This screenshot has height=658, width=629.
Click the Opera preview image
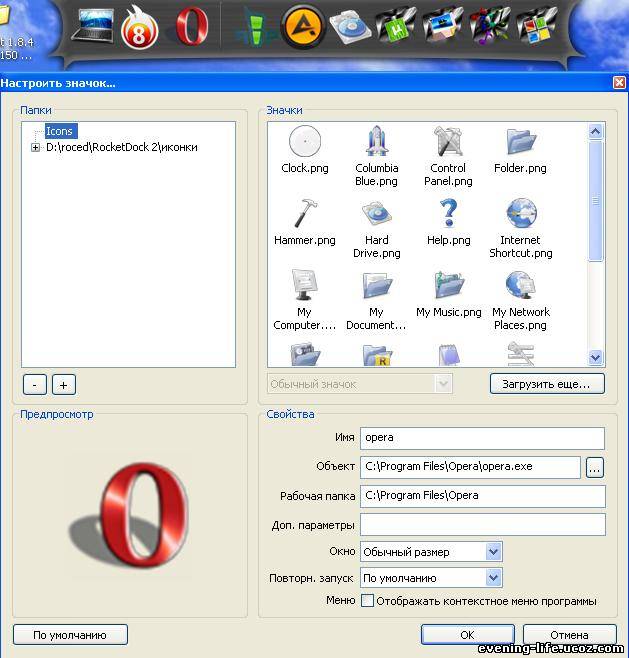(x=130, y=515)
